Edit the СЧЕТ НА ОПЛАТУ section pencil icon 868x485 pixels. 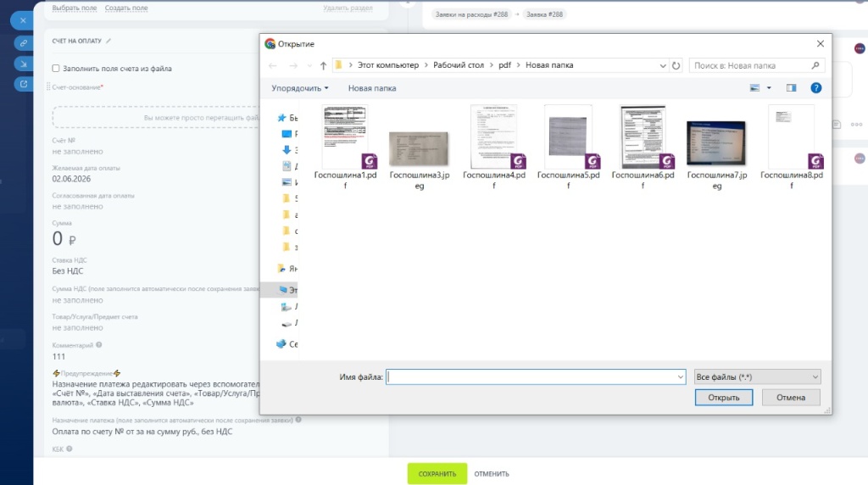coord(108,41)
